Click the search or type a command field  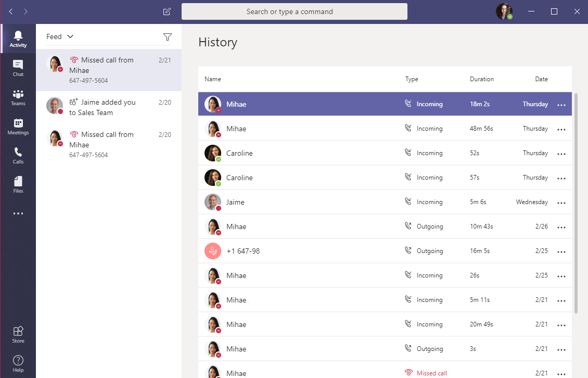[x=294, y=11]
